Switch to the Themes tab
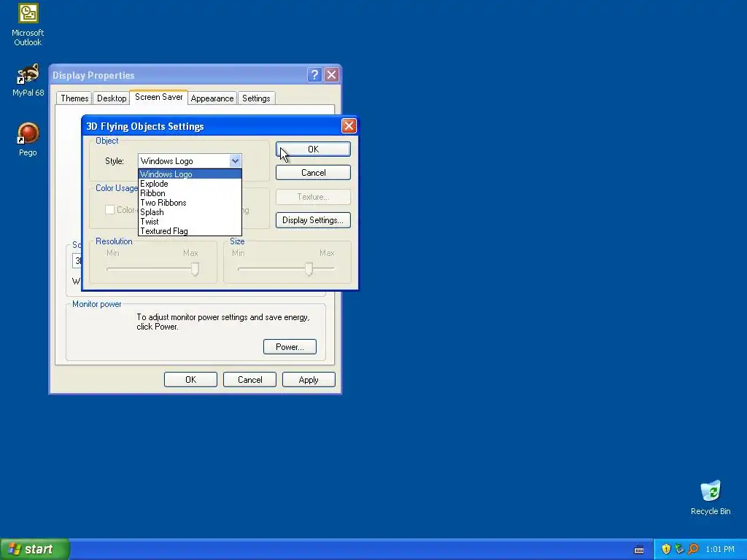The image size is (747, 560). tap(74, 98)
